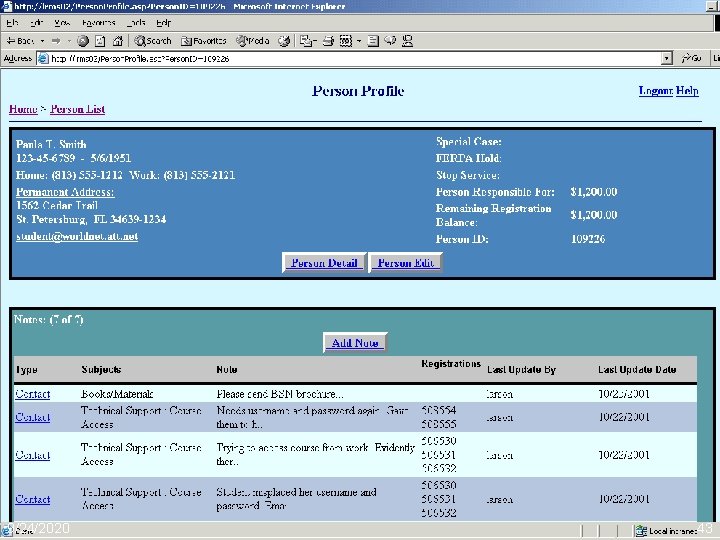This screenshot has width=720, height=540.
Task: Click the Stop loading icon
Action: 83,41
